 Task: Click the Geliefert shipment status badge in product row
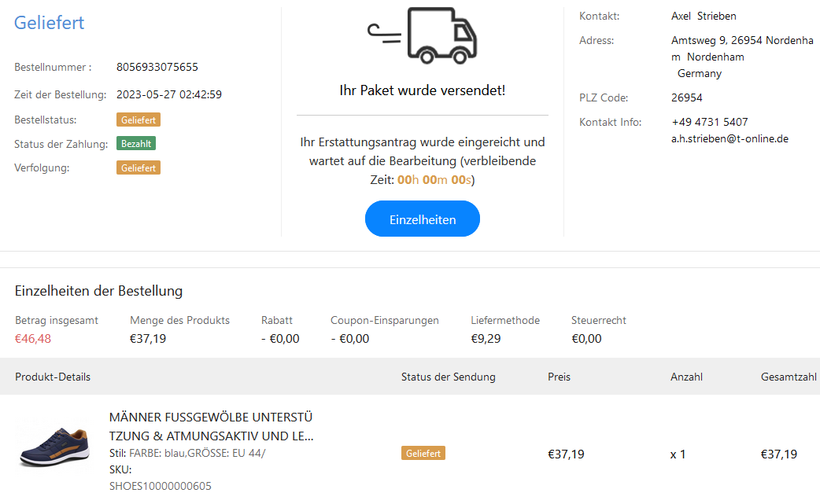click(423, 454)
